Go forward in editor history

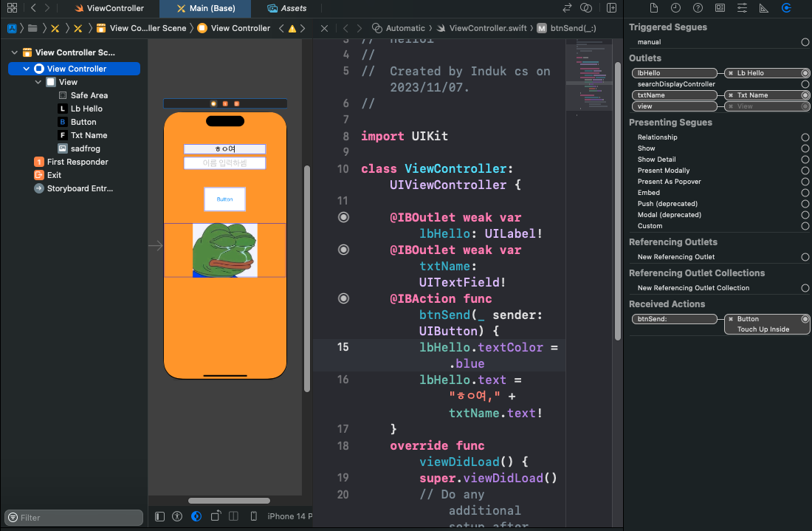pos(47,8)
